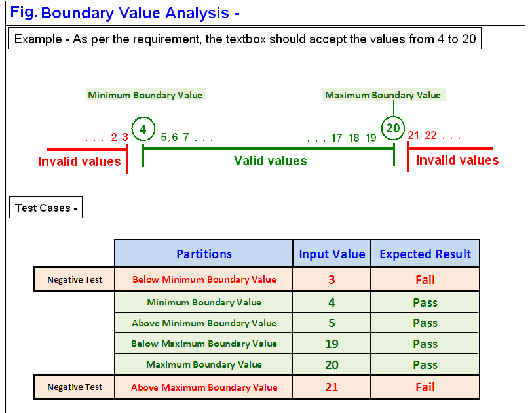Click the 'Input Value' column header
Image resolution: width=532 pixels, height=413 pixels.
tap(332, 254)
